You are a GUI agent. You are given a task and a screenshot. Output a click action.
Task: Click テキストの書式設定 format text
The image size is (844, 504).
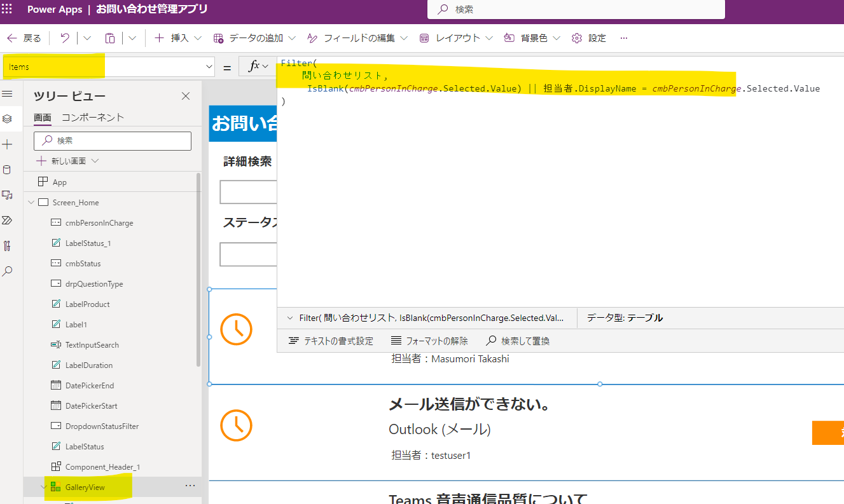pos(331,341)
